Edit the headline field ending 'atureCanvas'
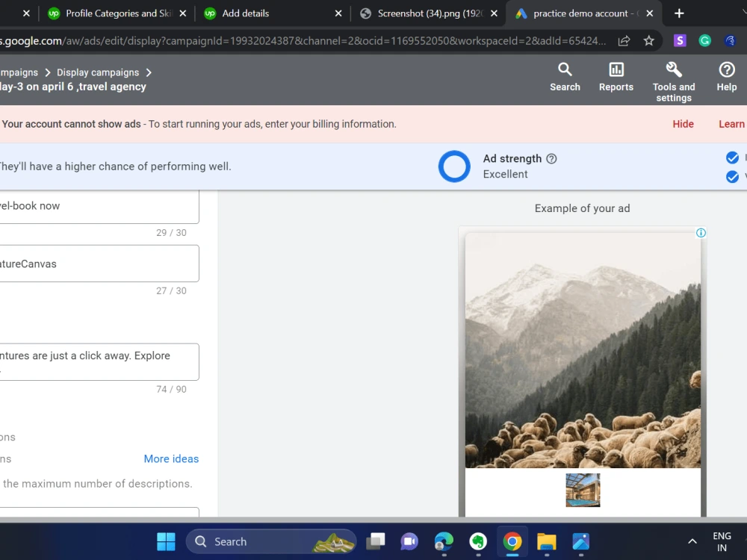Screen dimensions: 747x560 [x=99, y=264]
